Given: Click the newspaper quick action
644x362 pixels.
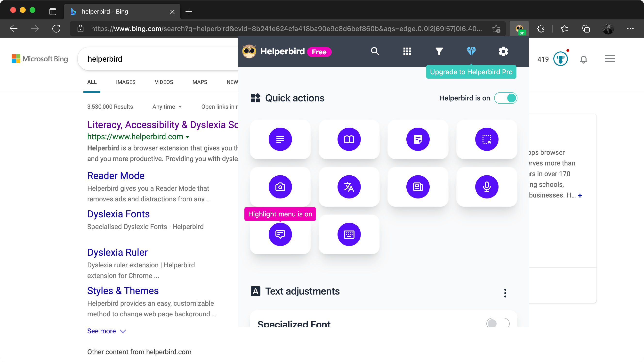Looking at the screenshot, I should [x=418, y=187].
